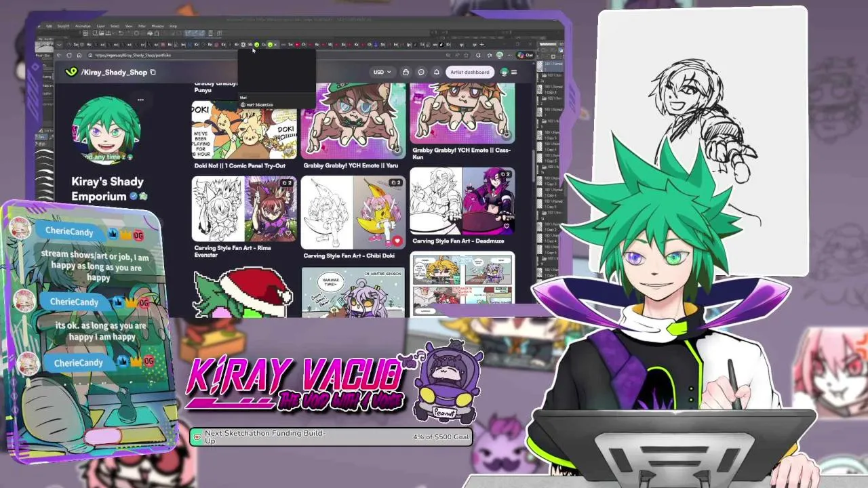
Task: Open the Rima Evenstar fan art thumbnail
Action: point(244,209)
